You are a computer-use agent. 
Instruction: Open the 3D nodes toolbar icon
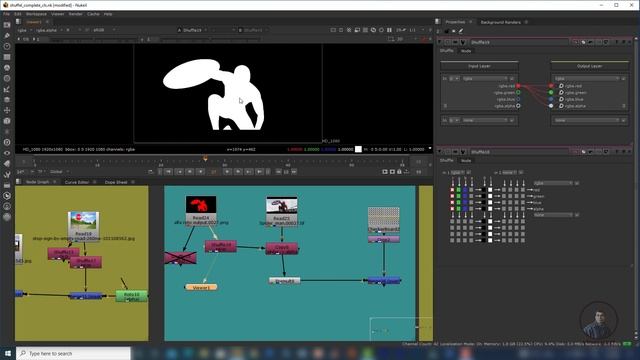coord(7,121)
